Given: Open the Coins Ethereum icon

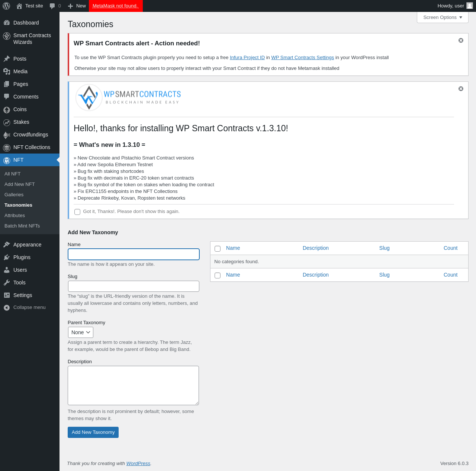Looking at the screenshot, I should coord(7,110).
